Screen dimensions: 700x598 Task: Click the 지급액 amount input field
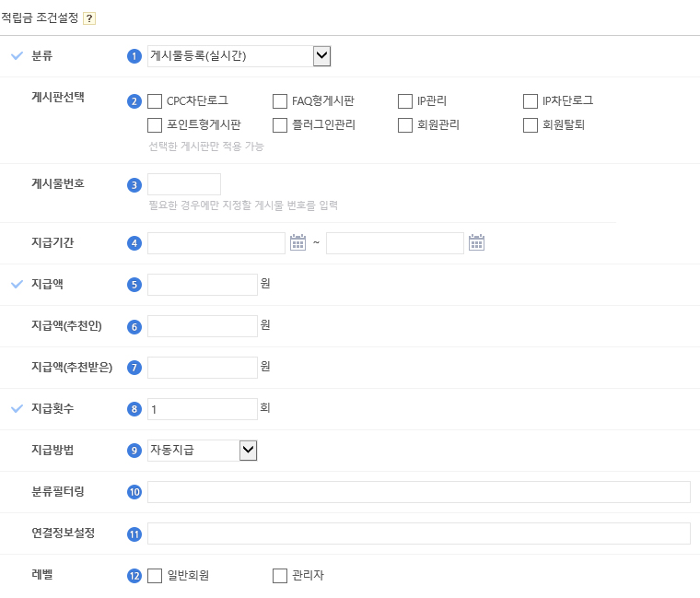[202, 285]
